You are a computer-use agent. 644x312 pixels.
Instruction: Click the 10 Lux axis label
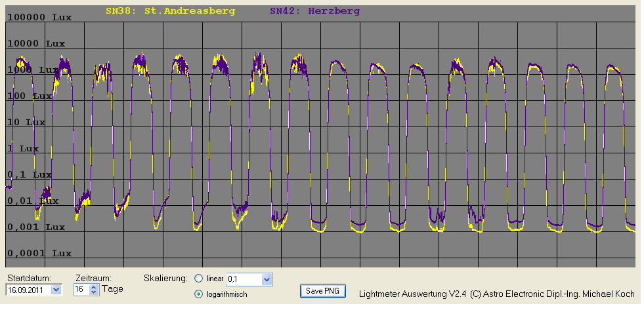tap(26, 122)
